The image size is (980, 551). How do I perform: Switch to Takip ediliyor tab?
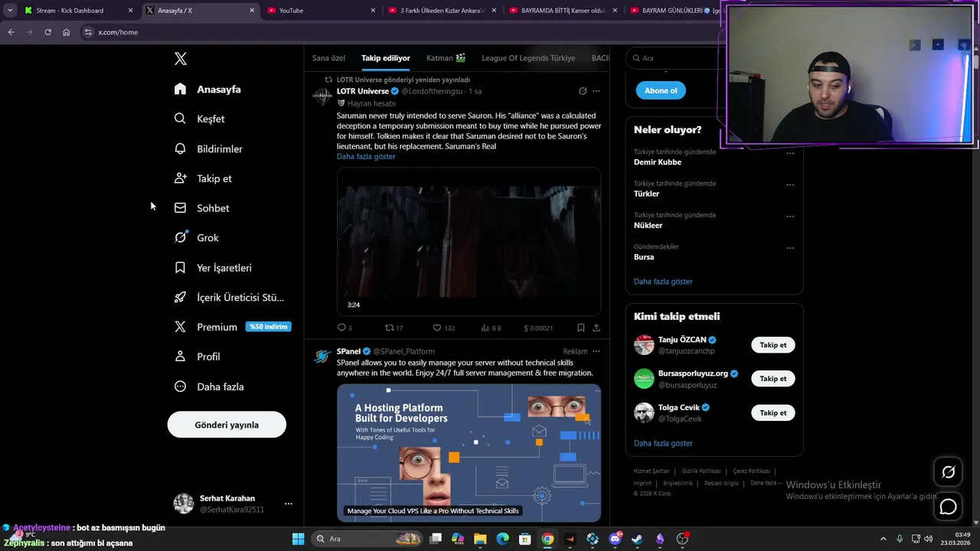[386, 58]
